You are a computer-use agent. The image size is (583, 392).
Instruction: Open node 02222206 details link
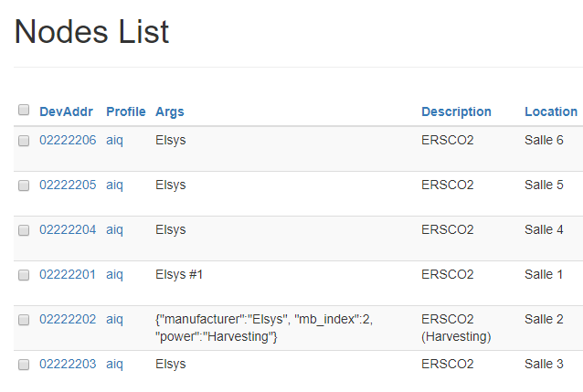click(x=68, y=140)
